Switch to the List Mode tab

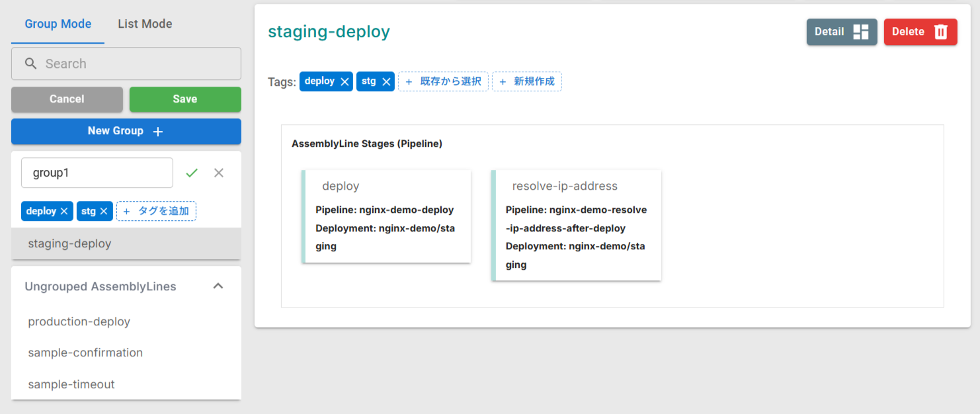pos(144,24)
